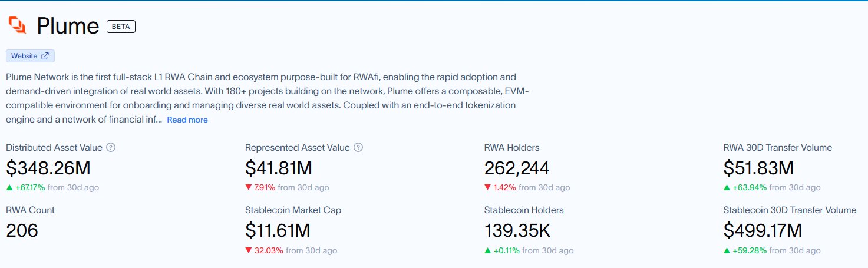Click the Plume logo icon
The width and height of the screenshot is (868, 268).
point(18,25)
